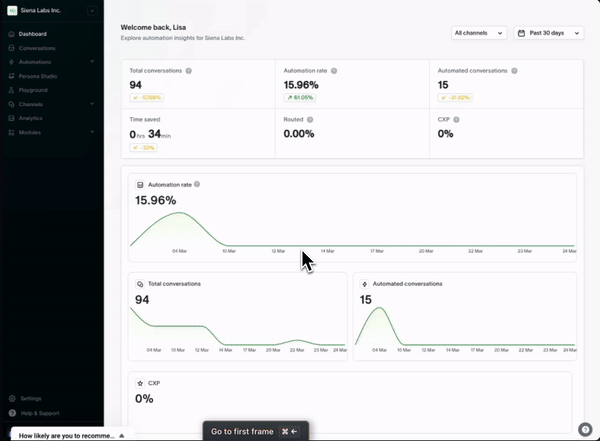The width and height of the screenshot is (600, 441).
Task: Open the help widget bubble icon
Action: pos(585,430)
